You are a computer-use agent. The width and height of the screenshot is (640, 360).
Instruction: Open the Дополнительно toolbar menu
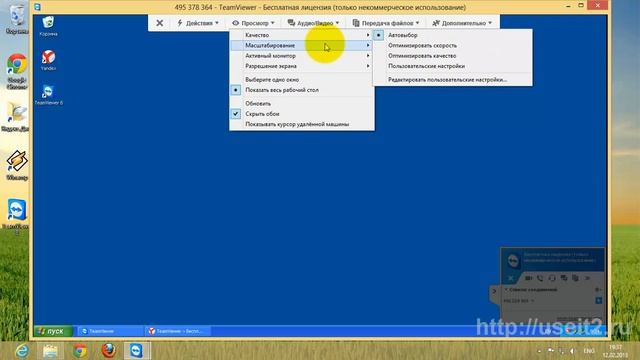[462, 23]
